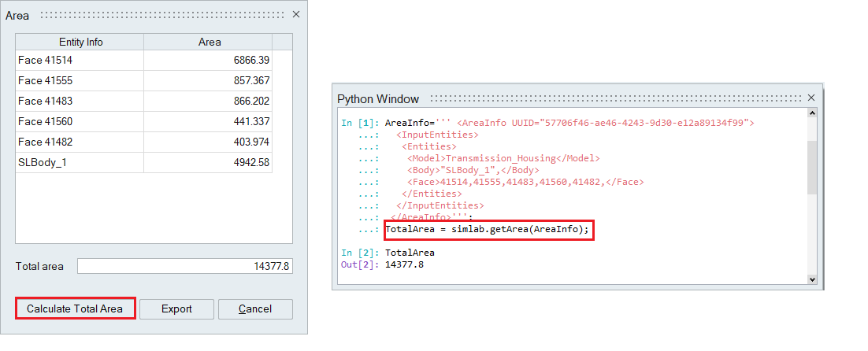Sort by the Entity Info column header
868x351 pixels.
pyautogui.click(x=80, y=42)
